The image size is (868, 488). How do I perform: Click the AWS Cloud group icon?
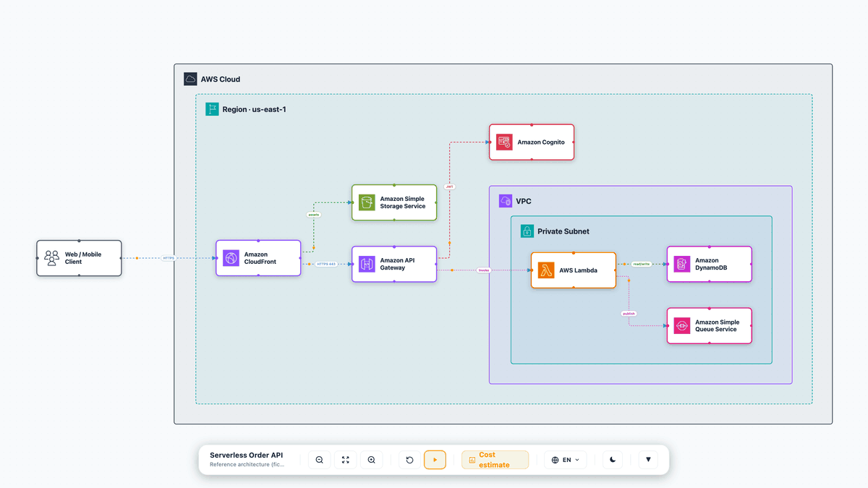point(190,79)
